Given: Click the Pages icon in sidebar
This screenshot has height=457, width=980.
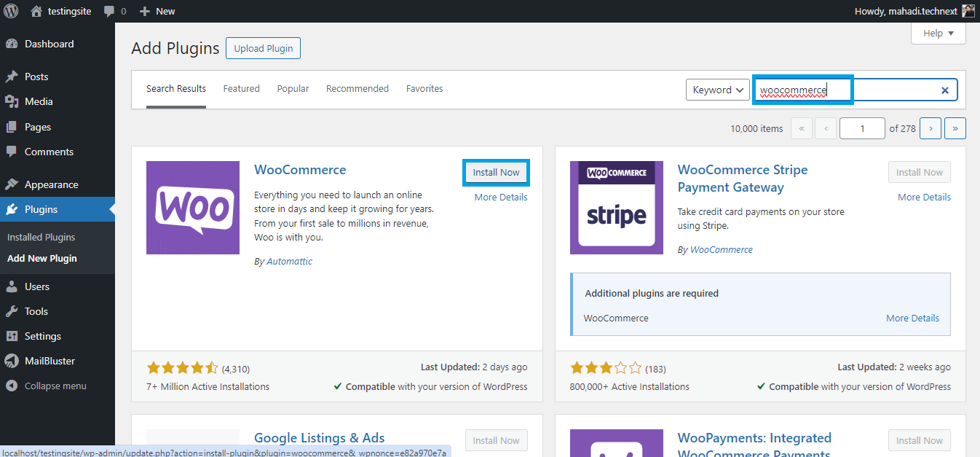Looking at the screenshot, I should pyautogui.click(x=12, y=127).
